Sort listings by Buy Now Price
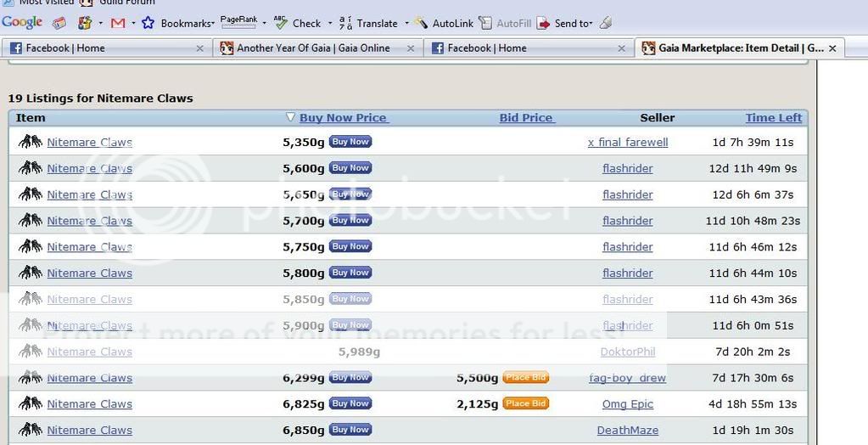This screenshot has height=445, width=868. 342,118
